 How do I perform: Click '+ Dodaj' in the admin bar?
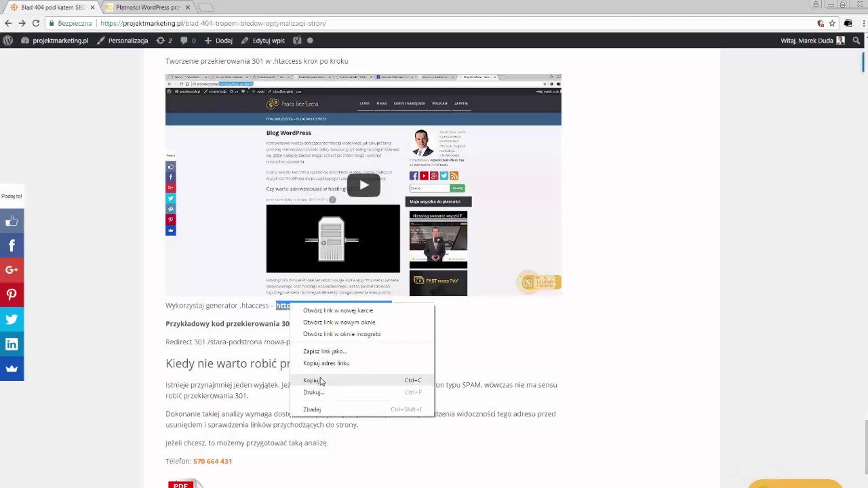(218, 40)
